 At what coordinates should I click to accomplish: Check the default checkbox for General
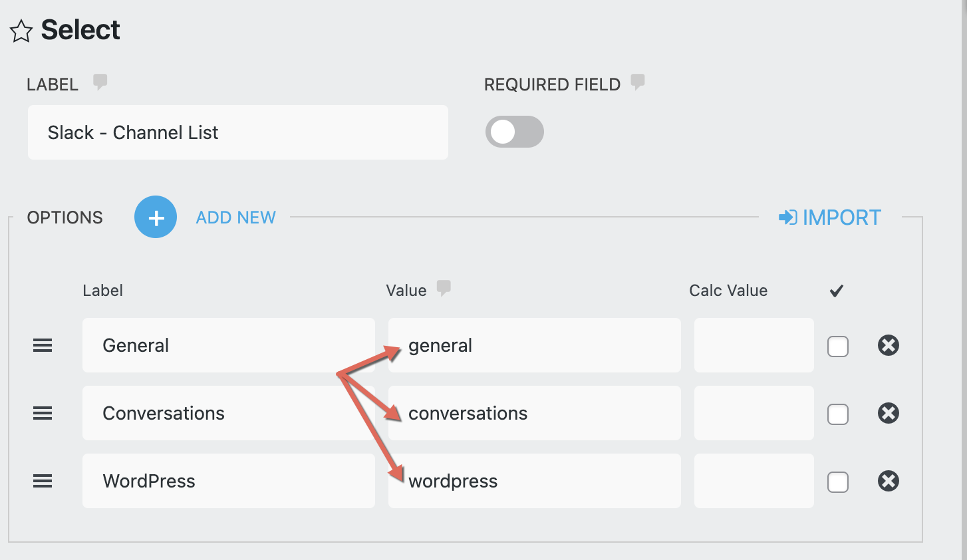coord(837,347)
